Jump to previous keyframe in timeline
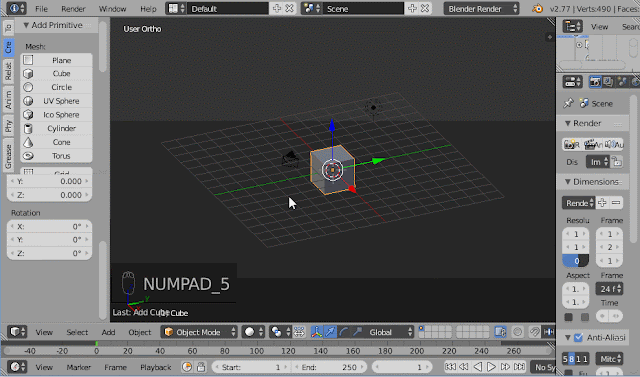 coord(464,367)
